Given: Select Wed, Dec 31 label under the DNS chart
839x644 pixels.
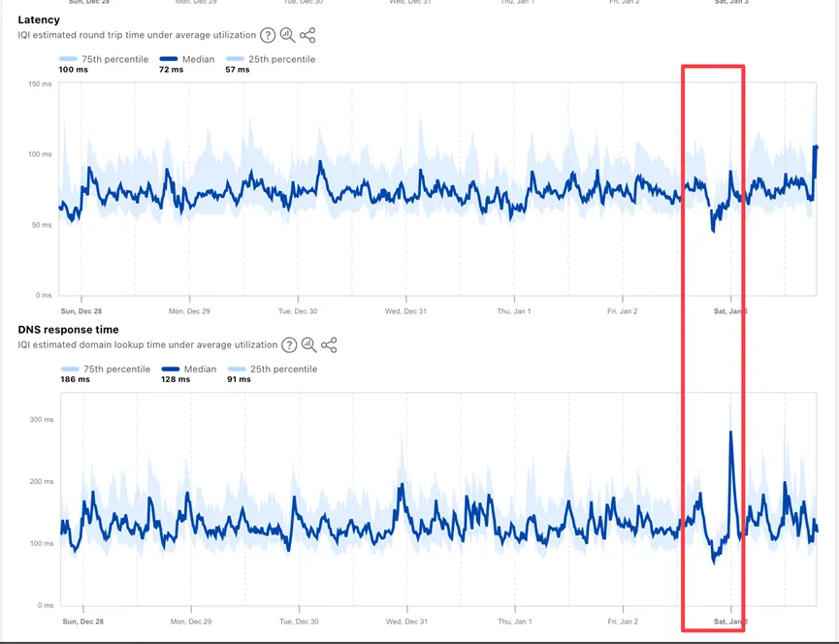Looking at the screenshot, I should click(x=406, y=622).
